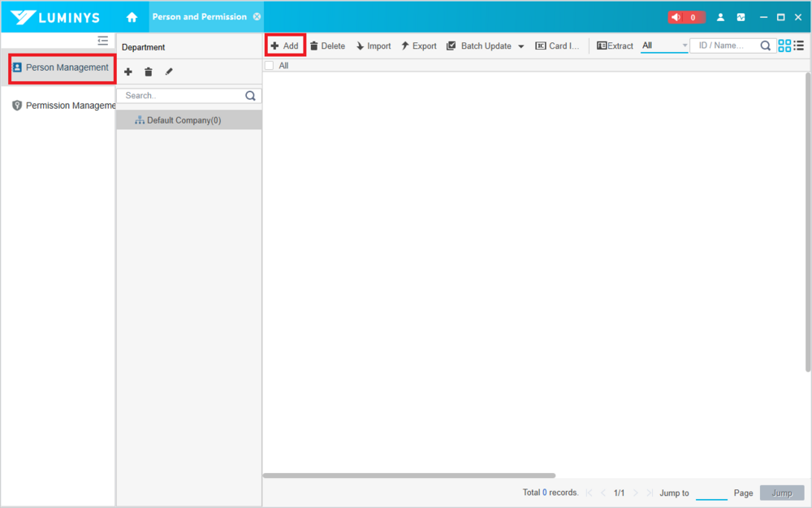Close the Person and Permission tab
This screenshot has height=508, width=812.
[x=257, y=16]
